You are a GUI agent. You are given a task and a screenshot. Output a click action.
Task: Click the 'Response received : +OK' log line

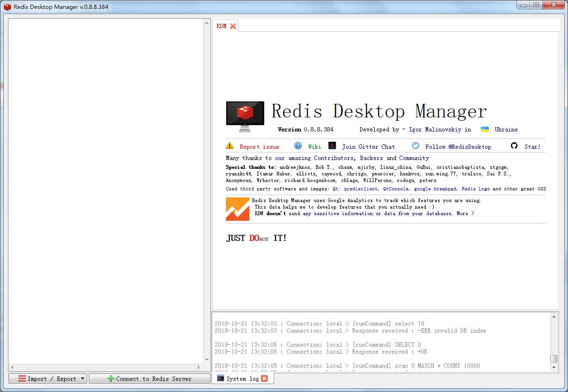[x=321, y=352]
